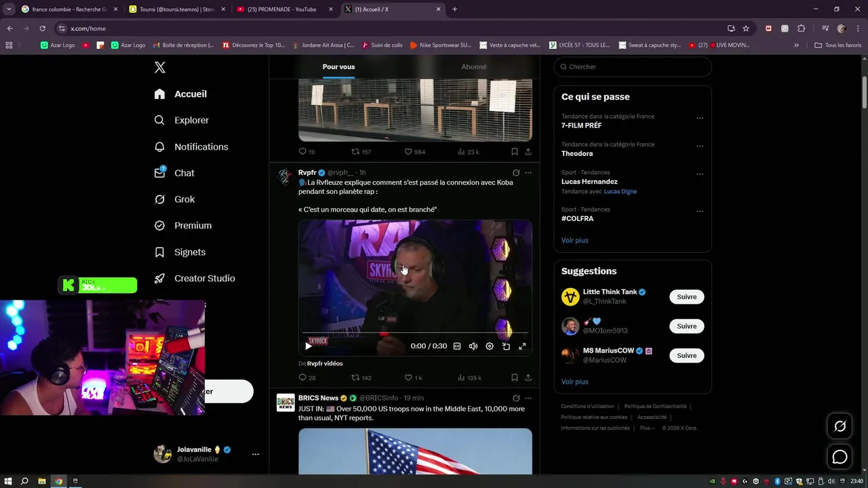Click Voir plus under trends
The height and width of the screenshot is (488, 868).
tap(574, 240)
